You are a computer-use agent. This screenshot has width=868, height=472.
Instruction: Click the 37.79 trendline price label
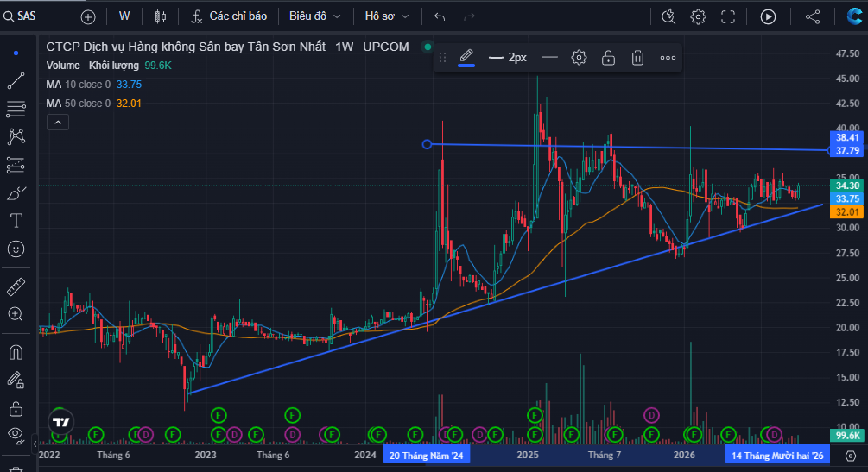pos(847,150)
